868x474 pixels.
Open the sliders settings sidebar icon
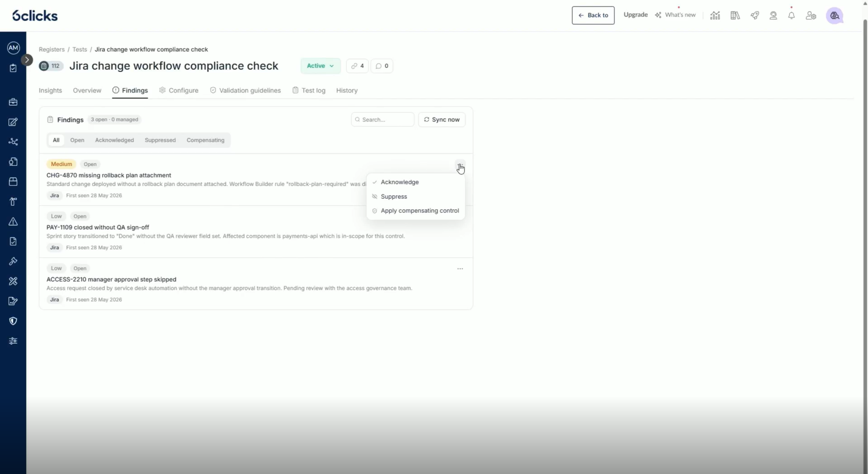[13, 341]
